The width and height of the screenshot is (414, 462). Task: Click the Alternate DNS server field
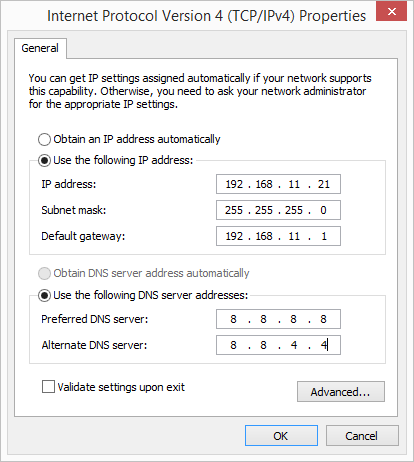(278, 345)
